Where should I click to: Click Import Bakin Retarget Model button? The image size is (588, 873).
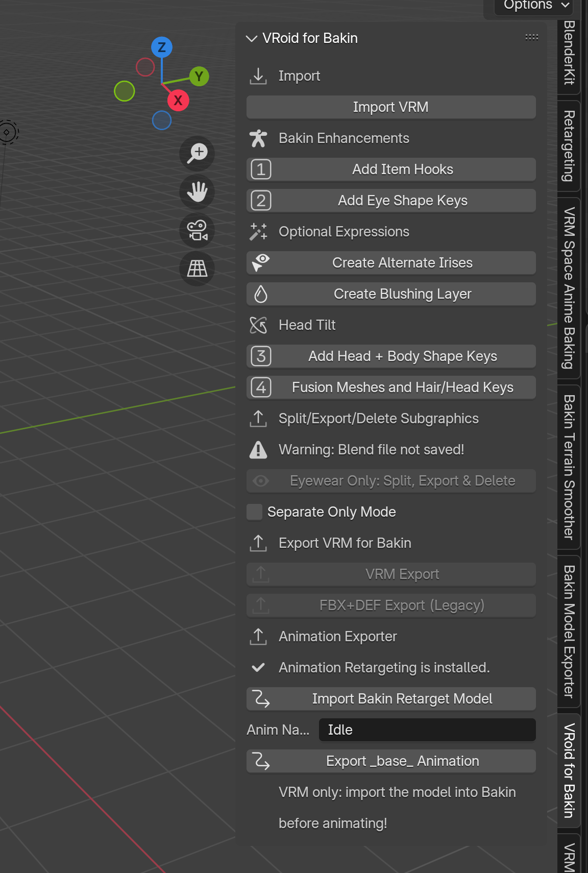point(391,699)
